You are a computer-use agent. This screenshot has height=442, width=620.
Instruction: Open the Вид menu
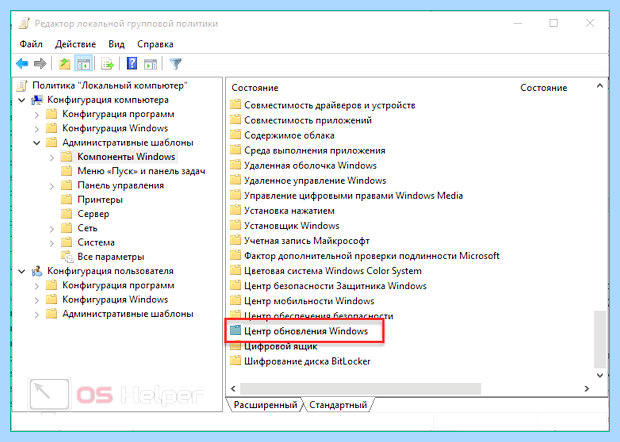[x=116, y=44]
